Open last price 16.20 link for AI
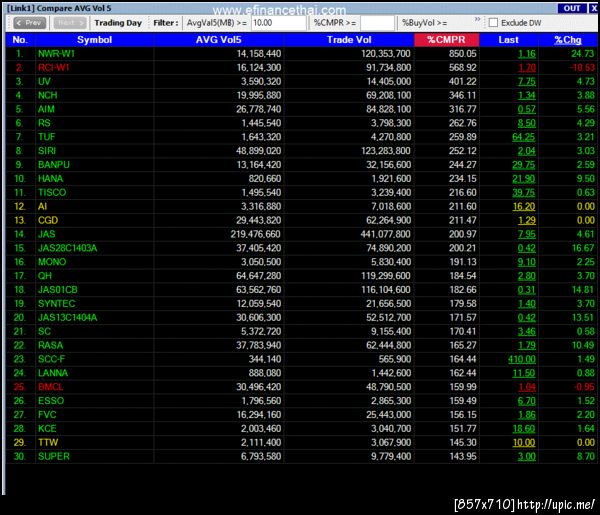The image size is (600, 515). [x=524, y=207]
